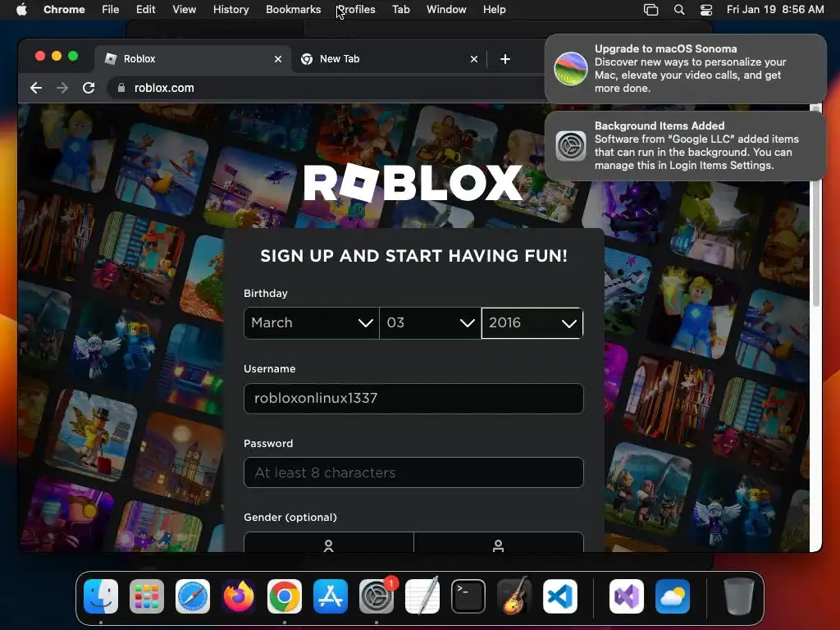
Task: Click the roblox.com address bar
Action: pos(326,88)
